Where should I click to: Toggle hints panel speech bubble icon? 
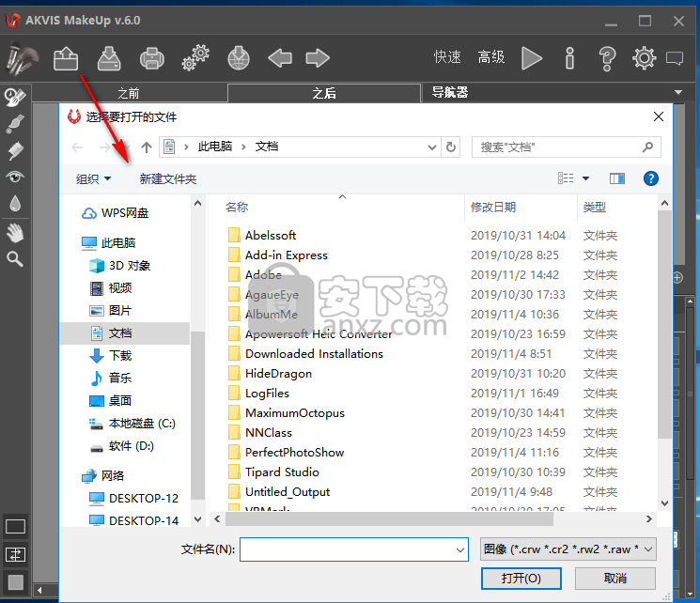(x=675, y=58)
